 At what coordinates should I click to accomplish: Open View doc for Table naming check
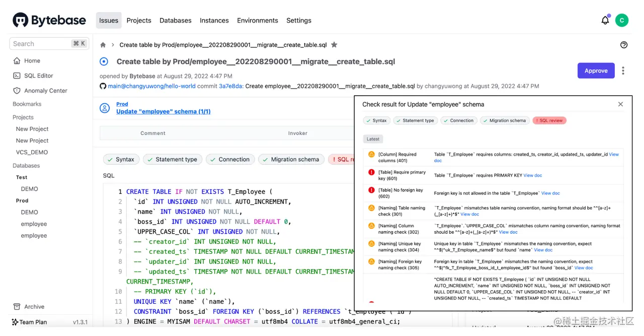469,214
